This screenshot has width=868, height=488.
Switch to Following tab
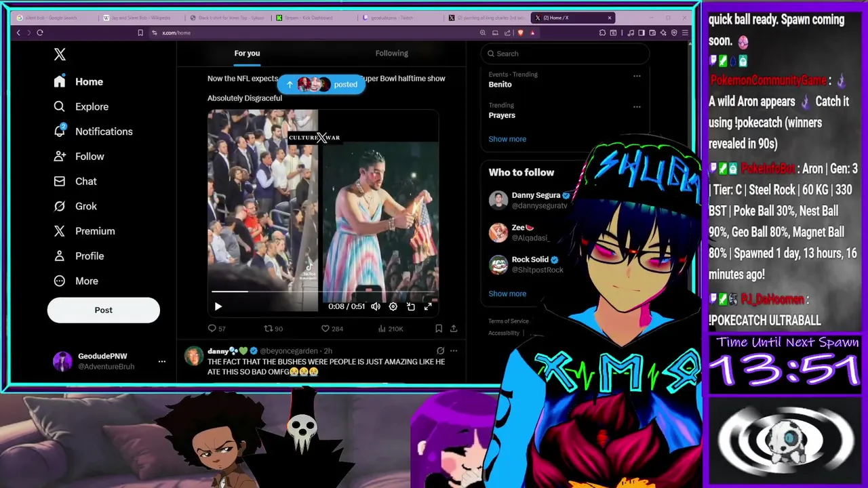[391, 54]
